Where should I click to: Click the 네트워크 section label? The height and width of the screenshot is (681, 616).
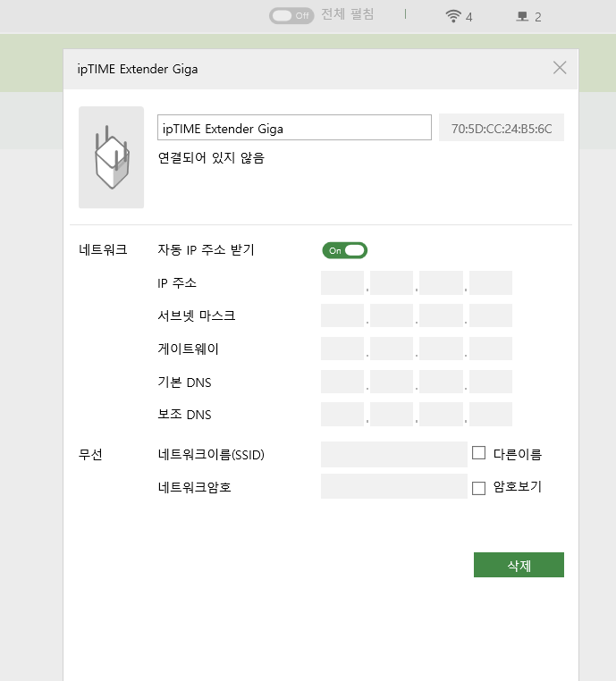click(x=103, y=249)
